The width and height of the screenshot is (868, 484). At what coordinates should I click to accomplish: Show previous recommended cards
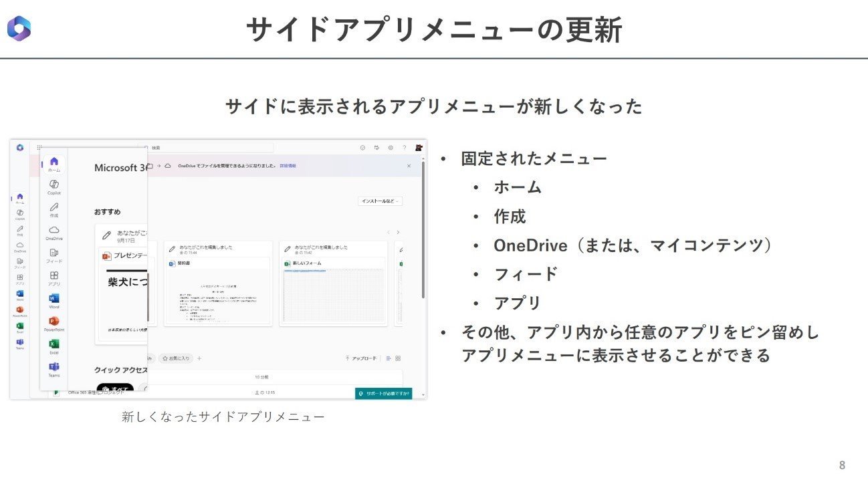[387, 232]
